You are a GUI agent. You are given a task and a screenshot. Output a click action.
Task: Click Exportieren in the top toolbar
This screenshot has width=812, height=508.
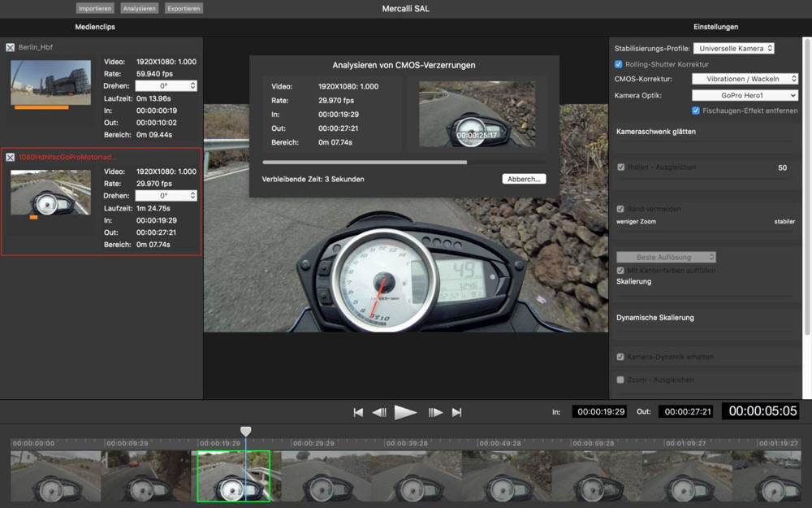click(184, 8)
